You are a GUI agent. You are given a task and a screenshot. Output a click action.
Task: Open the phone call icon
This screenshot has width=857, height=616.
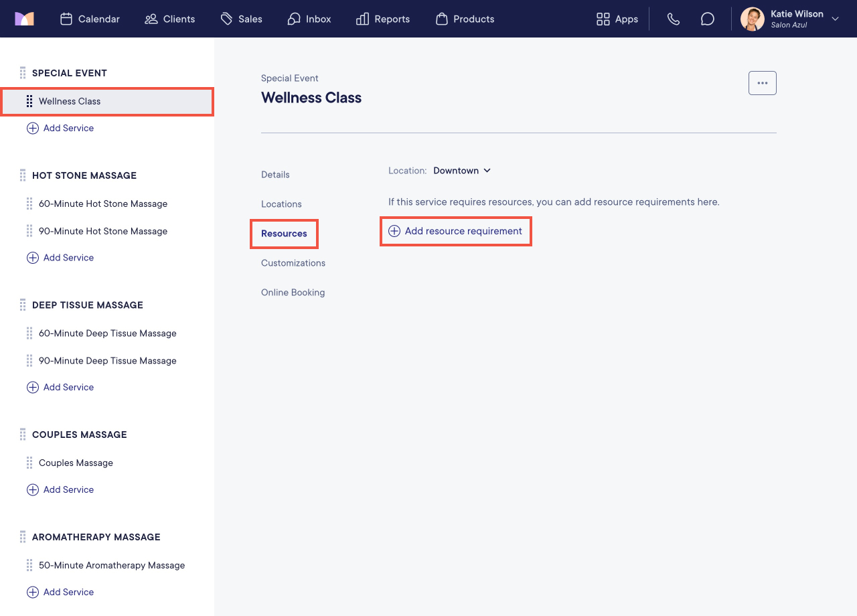[674, 19]
